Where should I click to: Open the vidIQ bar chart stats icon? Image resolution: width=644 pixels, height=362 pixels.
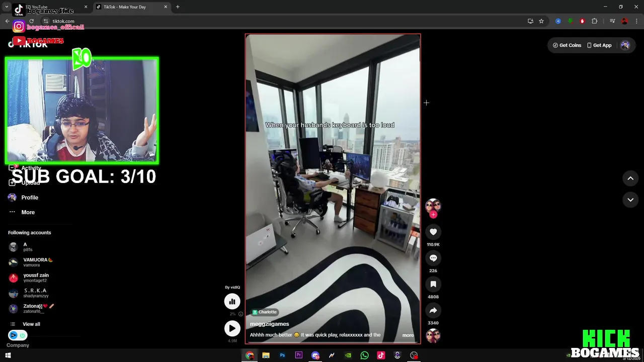[232, 301]
